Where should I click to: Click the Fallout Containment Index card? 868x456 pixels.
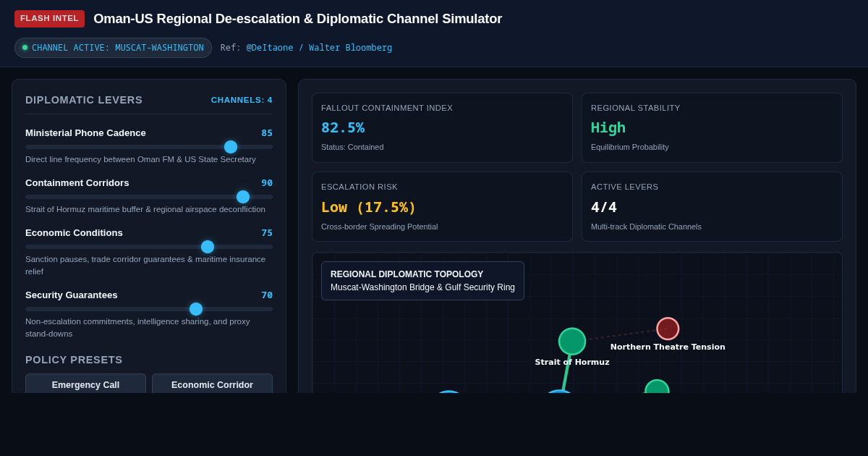[x=442, y=128]
